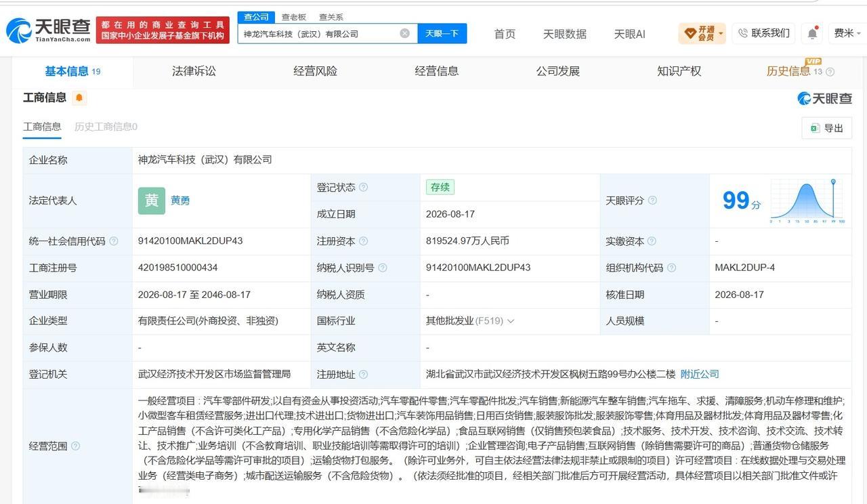Click 核准日期 value 2026-08-17

(x=739, y=295)
